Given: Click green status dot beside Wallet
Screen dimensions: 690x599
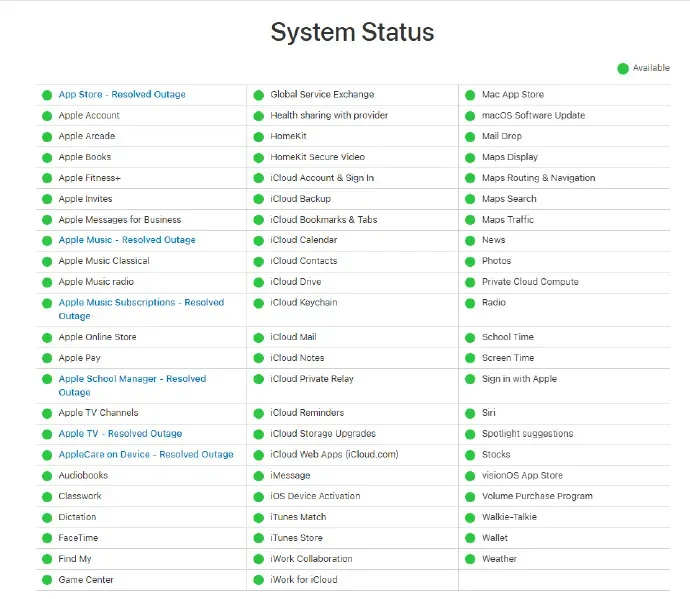Looking at the screenshot, I should tap(470, 538).
